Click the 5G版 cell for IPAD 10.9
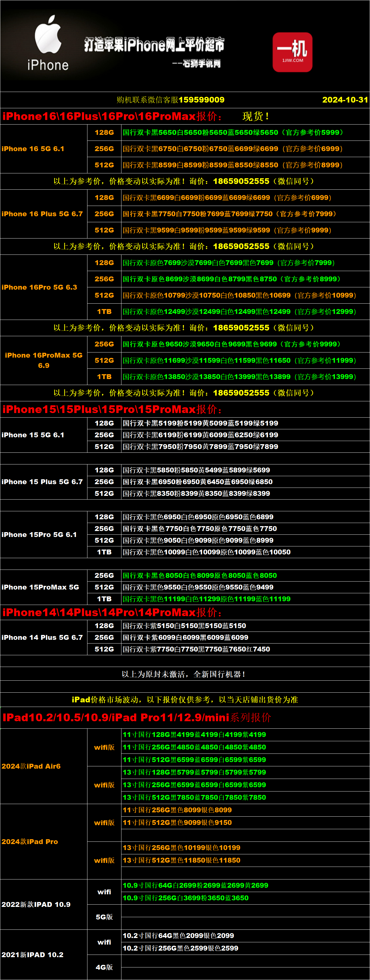This screenshot has width=370, height=980. (104, 917)
